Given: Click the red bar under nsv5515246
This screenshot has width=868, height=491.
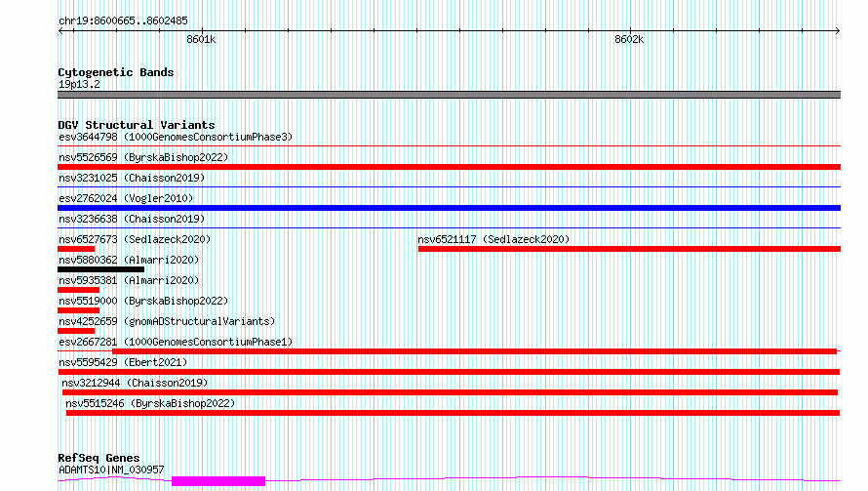Looking at the screenshot, I should coord(453,413).
